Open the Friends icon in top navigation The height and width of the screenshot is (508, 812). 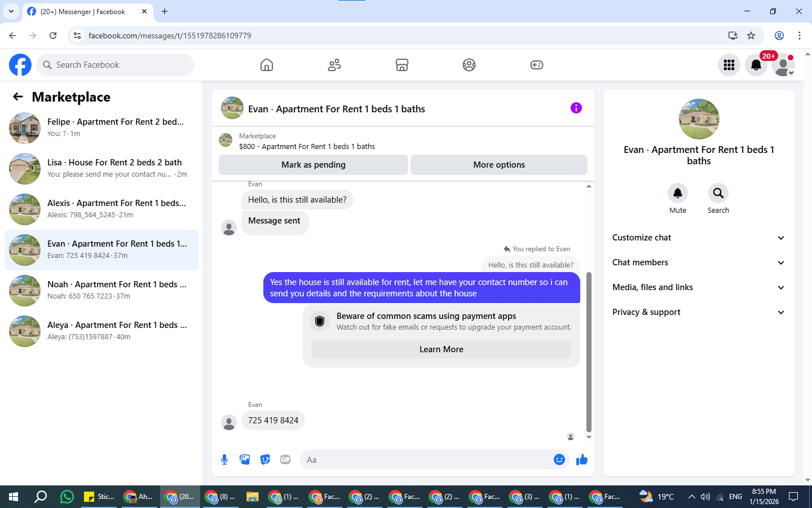pos(334,65)
